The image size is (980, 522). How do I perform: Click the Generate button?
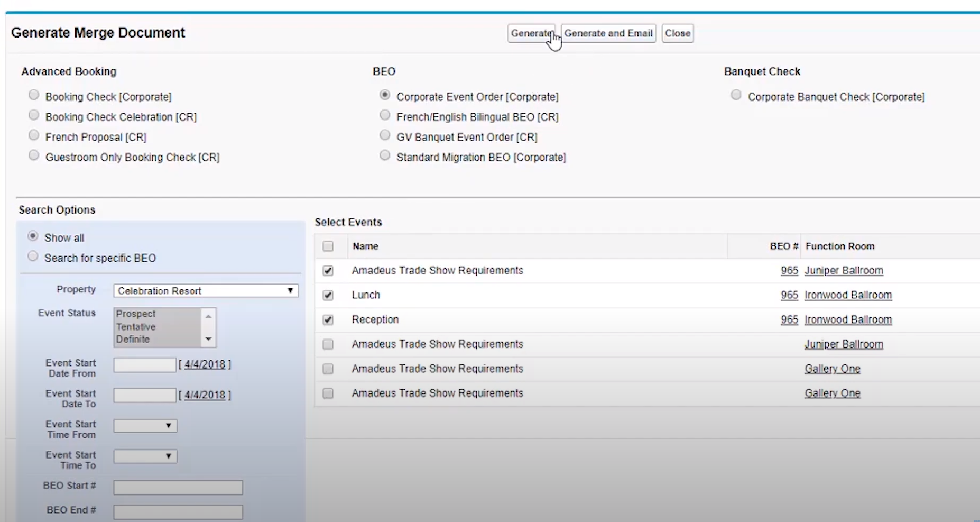tap(531, 33)
